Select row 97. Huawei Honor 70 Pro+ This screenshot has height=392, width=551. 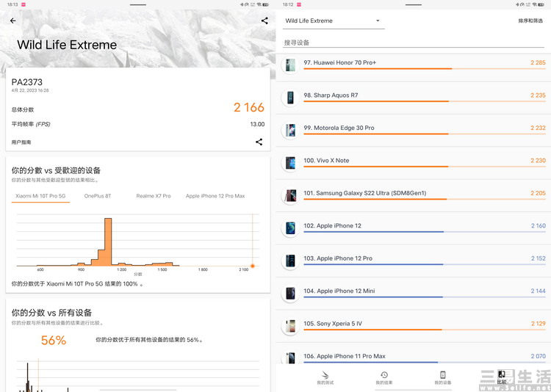click(x=414, y=65)
